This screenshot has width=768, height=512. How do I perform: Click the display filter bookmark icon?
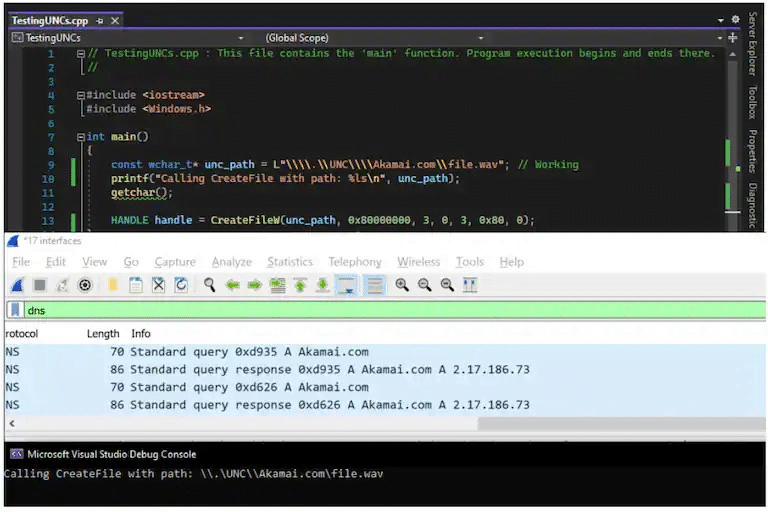[15, 310]
